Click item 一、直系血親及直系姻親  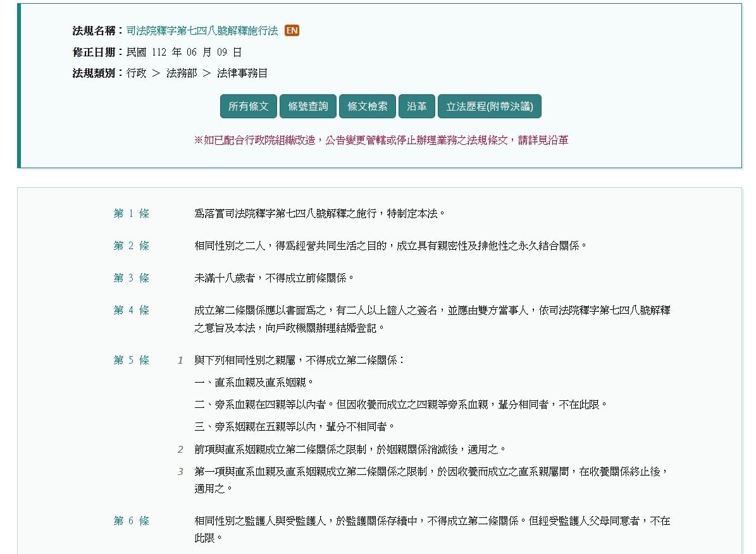click(x=254, y=383)
